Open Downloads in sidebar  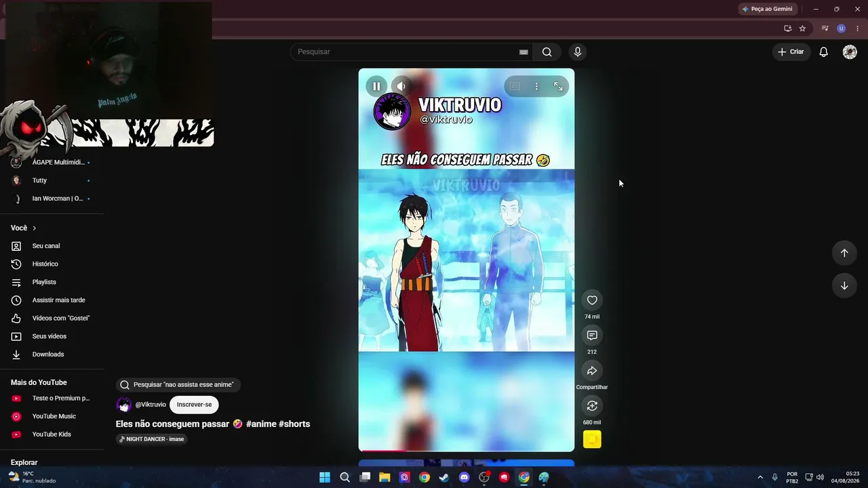52,354
